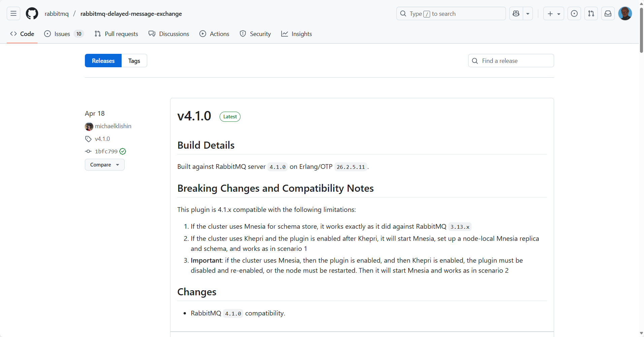Click the user profile avatar
Image resolution: width=644 pixels, height=337 pixels.
tap(625, 13)
